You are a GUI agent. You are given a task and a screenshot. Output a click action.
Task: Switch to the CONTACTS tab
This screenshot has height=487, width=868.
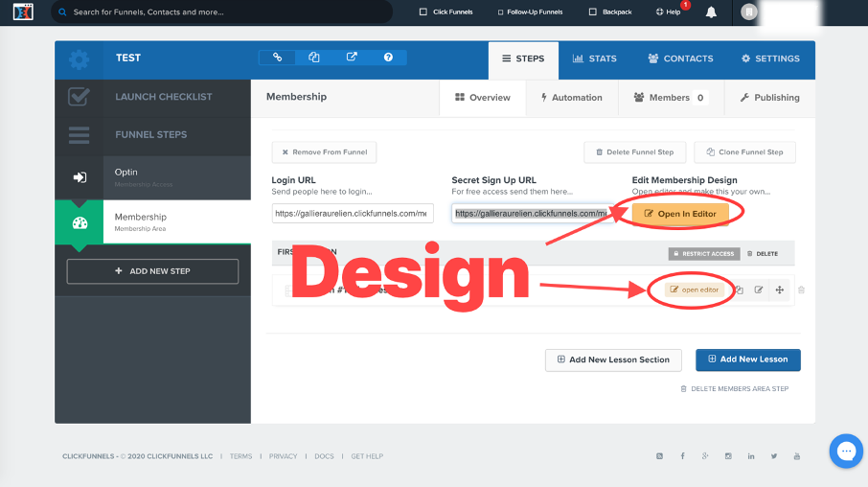680,58
